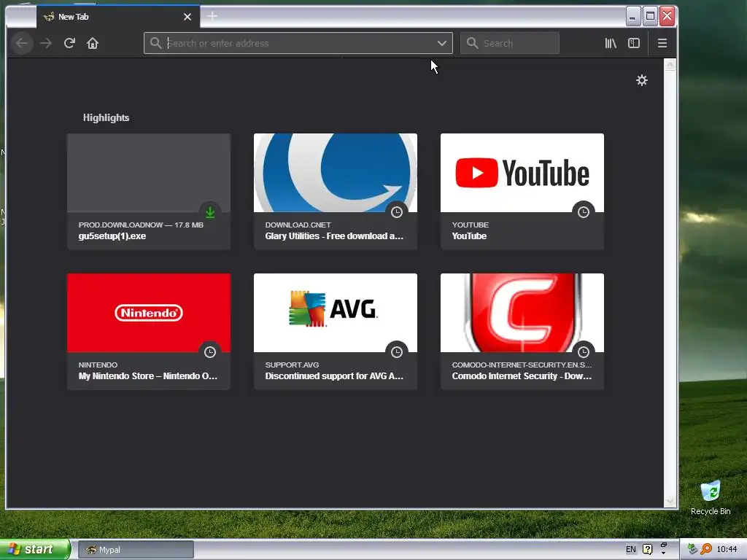Select the Mypal taskbar button
The height and width of the screenshot is (560, 747).
pyautogui.click(x=136, y=550)
